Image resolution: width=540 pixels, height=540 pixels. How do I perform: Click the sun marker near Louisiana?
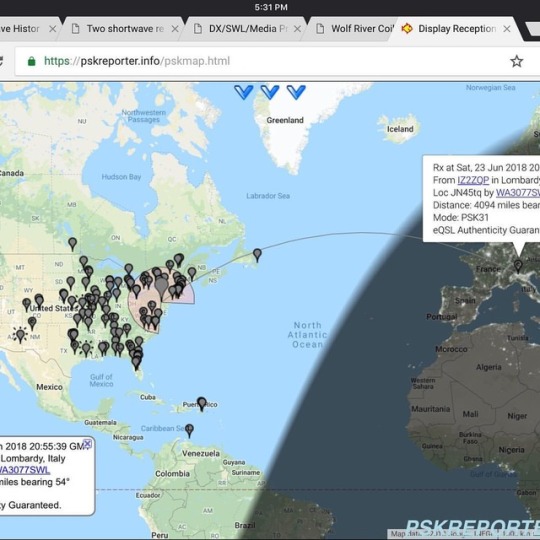86,349
